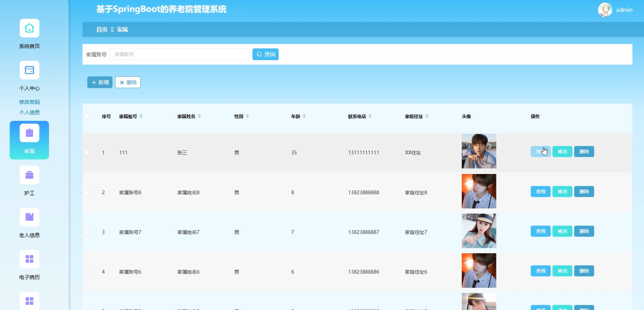Click the batch 删除 button above the table
The height and width of the screenshot is (310, 644).
[x=128, y=82]
